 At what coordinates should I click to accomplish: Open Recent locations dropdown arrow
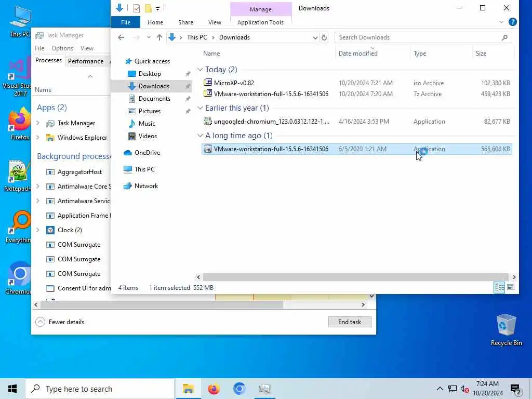[x=149, y=37]
